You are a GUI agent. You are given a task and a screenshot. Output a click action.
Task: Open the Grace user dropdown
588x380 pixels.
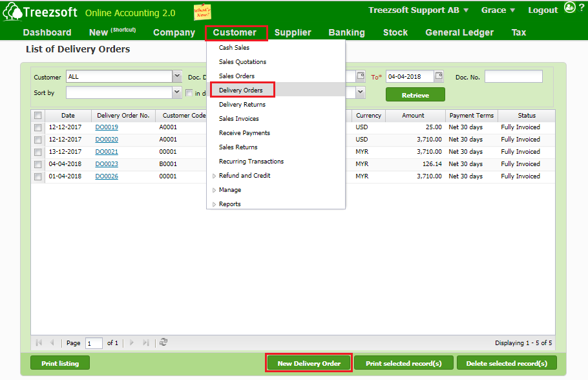(498, 10)
